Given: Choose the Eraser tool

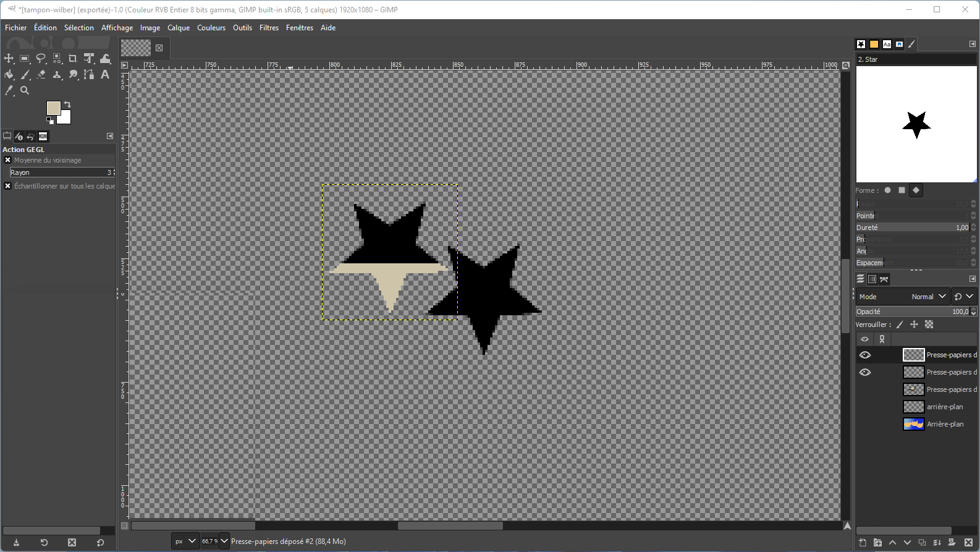Looking at the screenshot, I should 41,74.
